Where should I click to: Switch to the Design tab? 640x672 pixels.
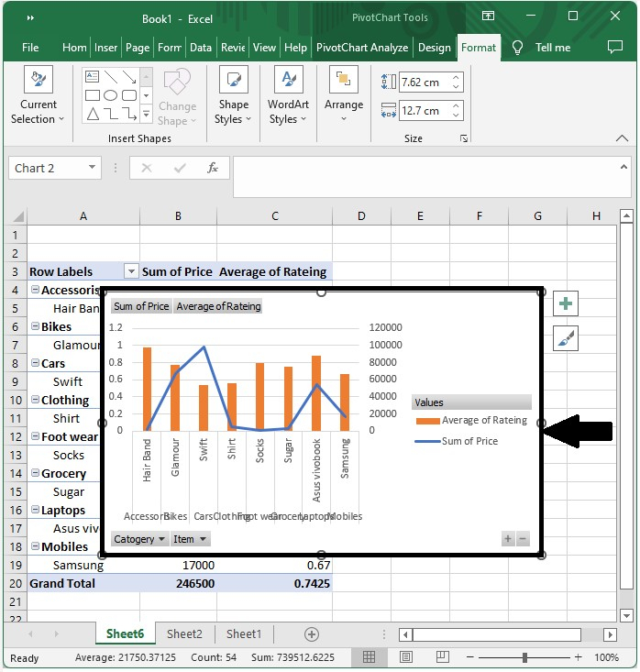click(x=435, y=48)
